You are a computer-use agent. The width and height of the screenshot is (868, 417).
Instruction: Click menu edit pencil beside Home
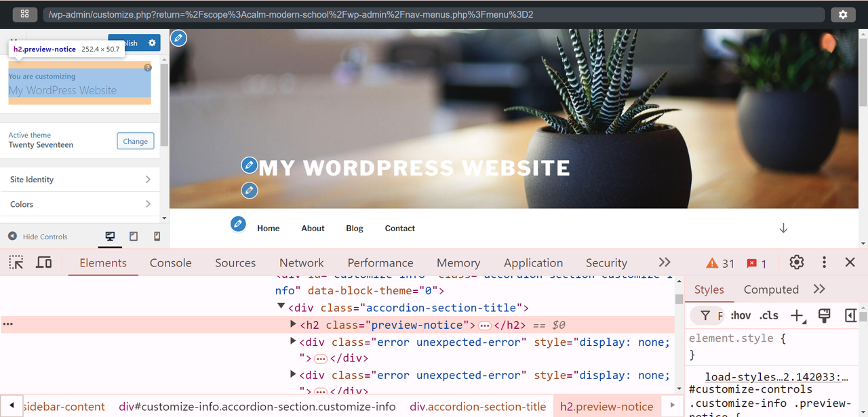tap(238, 223)
